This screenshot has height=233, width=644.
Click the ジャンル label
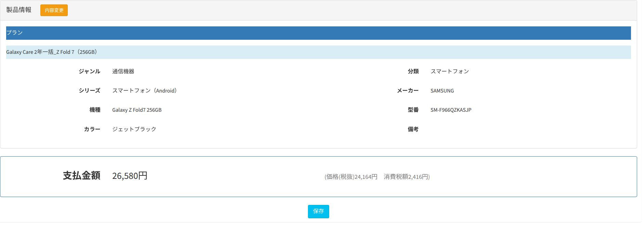coord(89,71)
